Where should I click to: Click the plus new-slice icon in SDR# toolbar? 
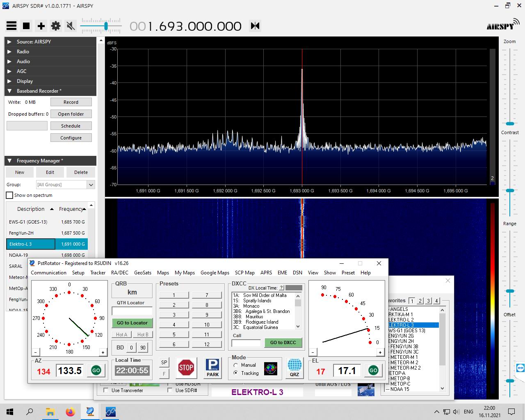coord(41,26)
